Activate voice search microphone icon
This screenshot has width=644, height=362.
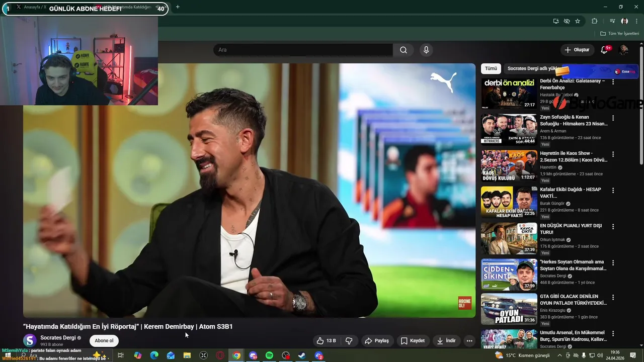tap(426, 50)
